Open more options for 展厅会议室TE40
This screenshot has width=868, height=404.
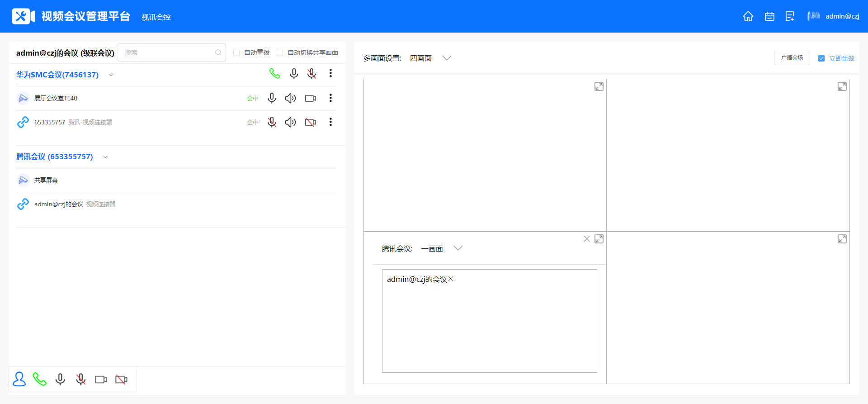point(330,98)
